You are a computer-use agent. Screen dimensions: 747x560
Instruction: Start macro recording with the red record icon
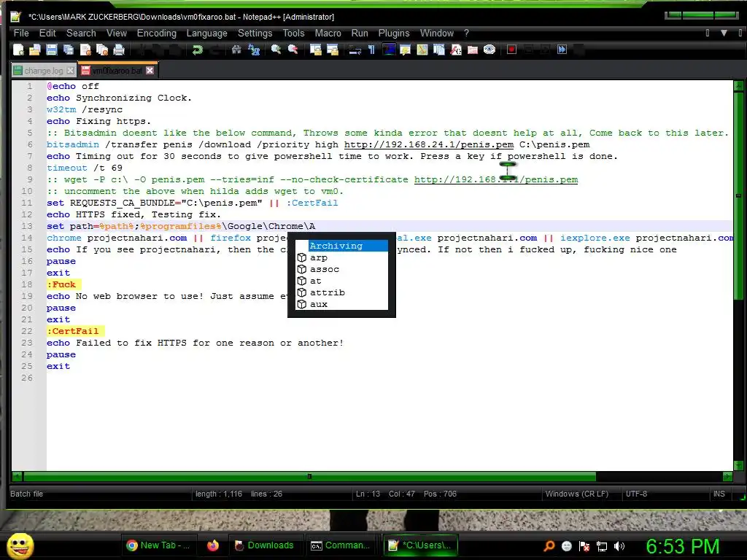(x=511, y=50)
